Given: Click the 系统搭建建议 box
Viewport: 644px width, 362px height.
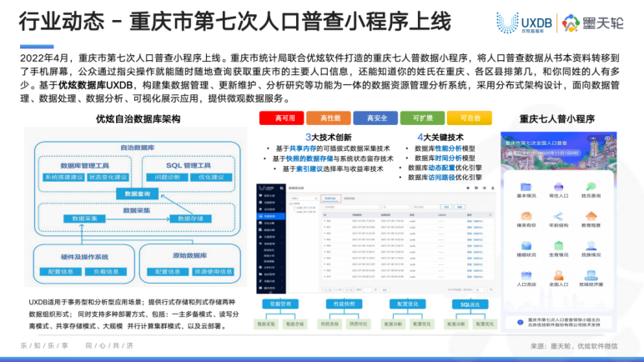Looking at the screenshot, I should 63,177.
